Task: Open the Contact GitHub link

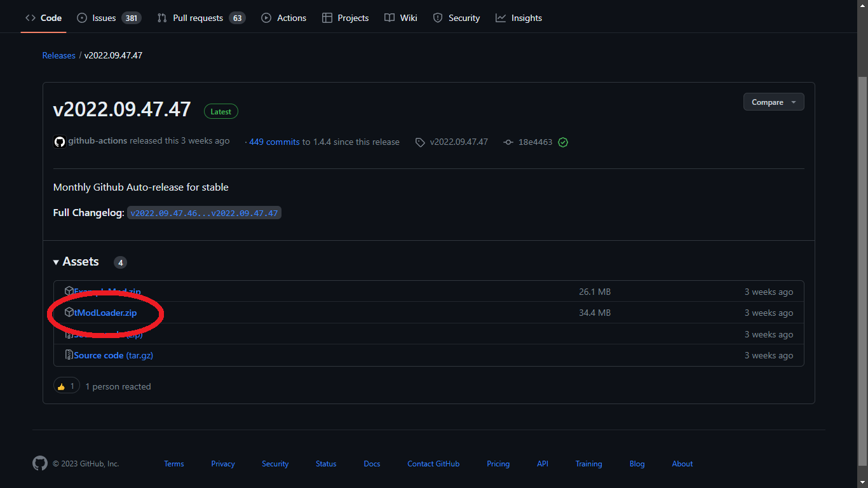Action: click(433, 464)
